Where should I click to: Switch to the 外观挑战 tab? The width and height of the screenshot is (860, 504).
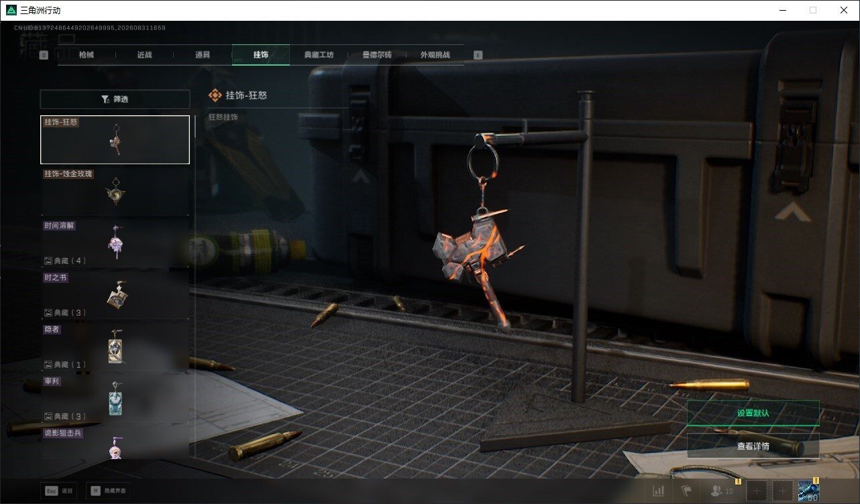(435, 55)
